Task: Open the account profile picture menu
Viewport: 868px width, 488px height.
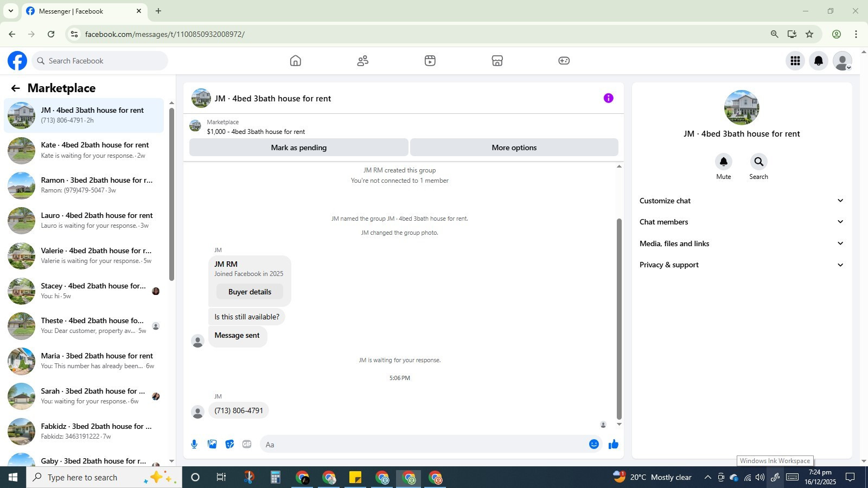Action: click(842, 61)
